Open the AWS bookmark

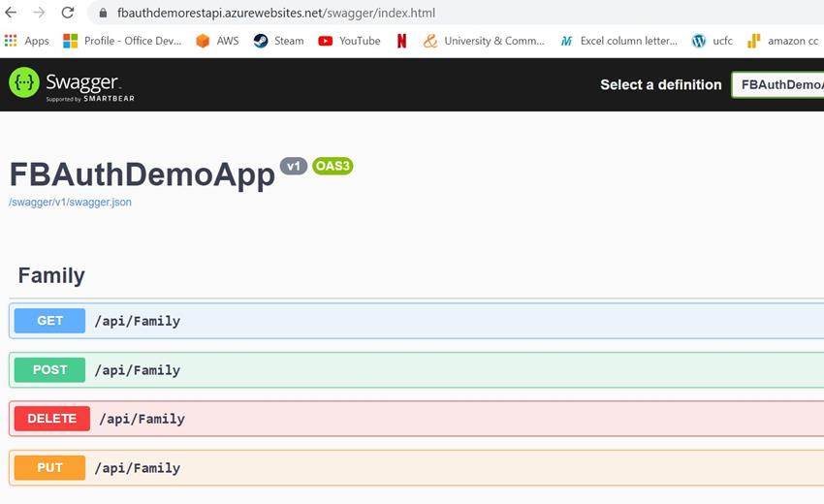click(217, 41)
